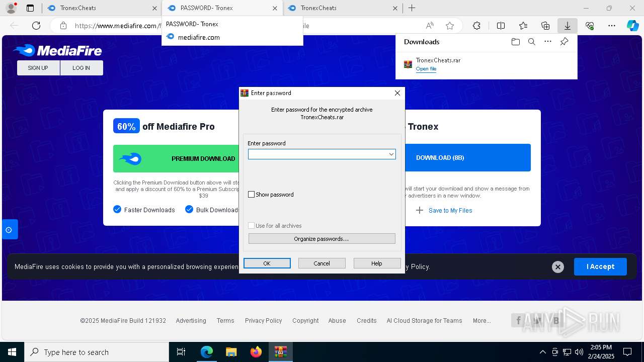Pin the Downloads panel

coord(564,42)
